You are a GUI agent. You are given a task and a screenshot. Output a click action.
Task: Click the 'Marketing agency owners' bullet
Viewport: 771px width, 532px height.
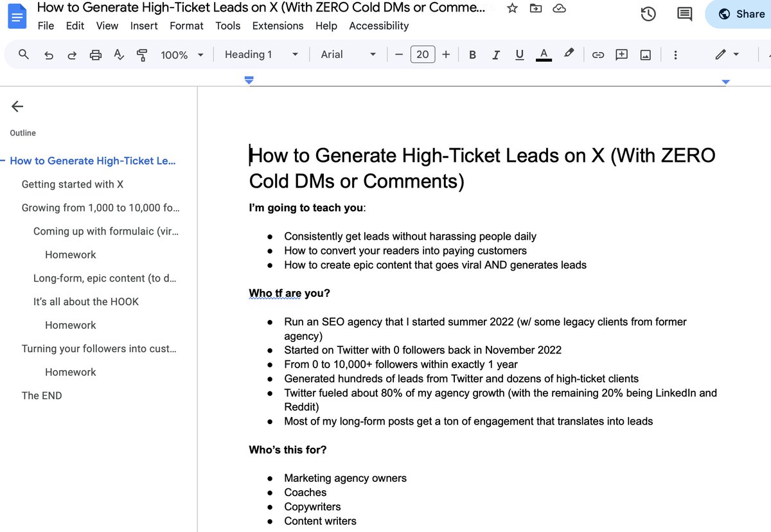[346, 478]
